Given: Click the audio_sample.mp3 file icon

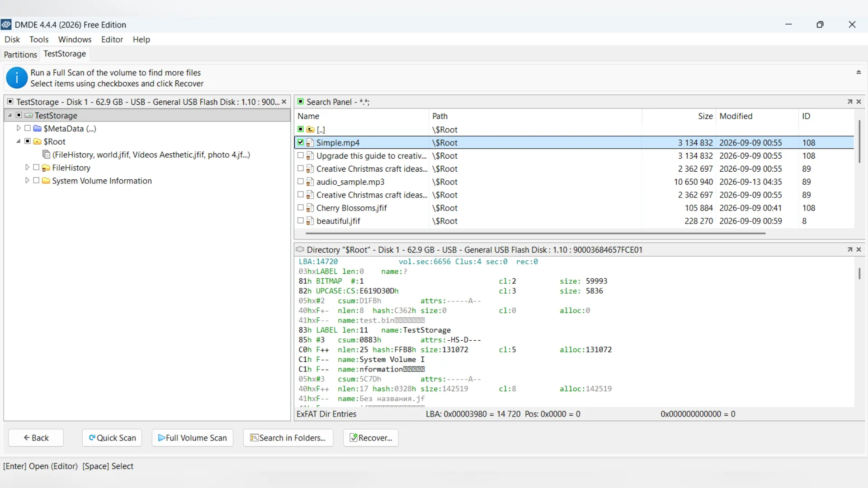Looking at the screenshot, I should pos(310,182).
